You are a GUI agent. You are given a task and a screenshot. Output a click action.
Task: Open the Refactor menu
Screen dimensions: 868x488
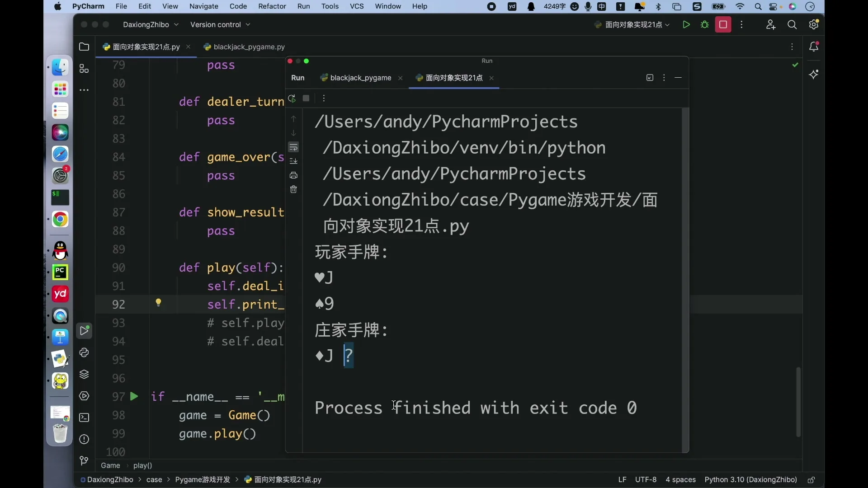pos(272,6)
